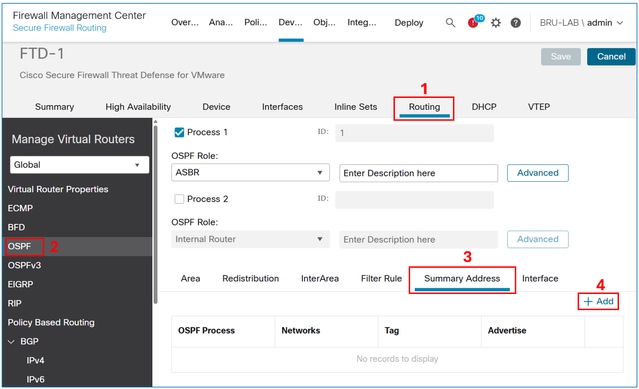This screenshot has height=389, width=639.
Task: Open the VTEP tab
Action: (x=539, y=107)
